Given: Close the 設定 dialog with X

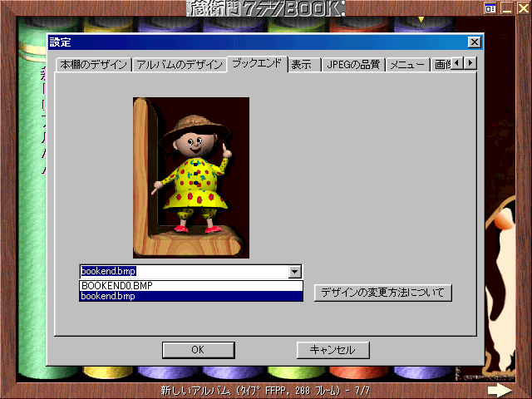Looking at the screenshot, I should pos(474,42).
